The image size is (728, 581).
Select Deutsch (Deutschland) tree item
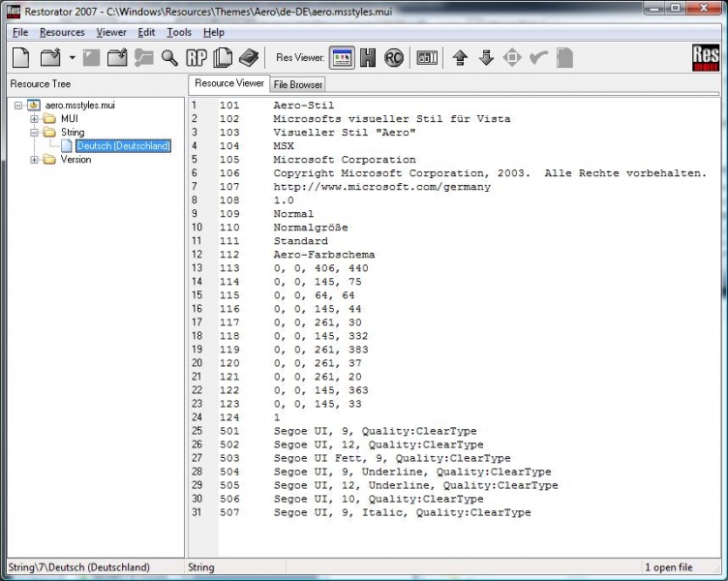point(123,146)
